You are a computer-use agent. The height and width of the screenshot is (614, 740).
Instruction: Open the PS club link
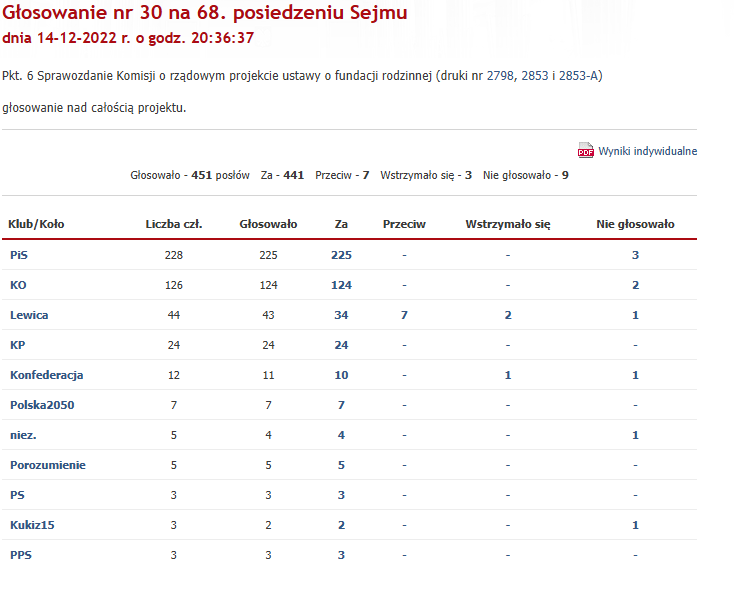coord(17,495)
